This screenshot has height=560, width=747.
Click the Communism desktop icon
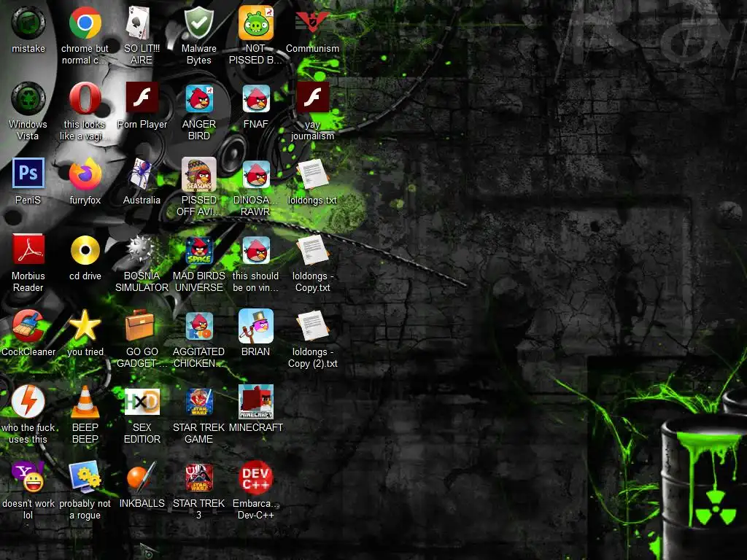pos(312,23)
